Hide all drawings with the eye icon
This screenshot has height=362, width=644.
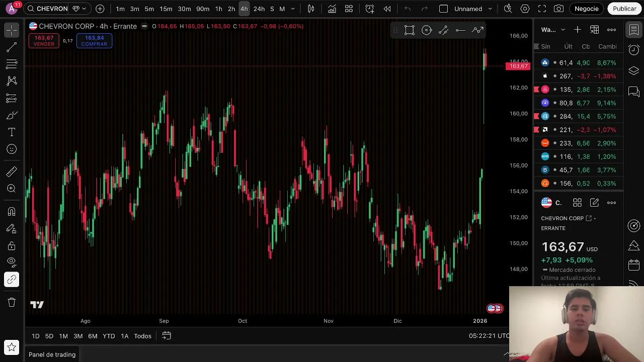pos(12,261)
